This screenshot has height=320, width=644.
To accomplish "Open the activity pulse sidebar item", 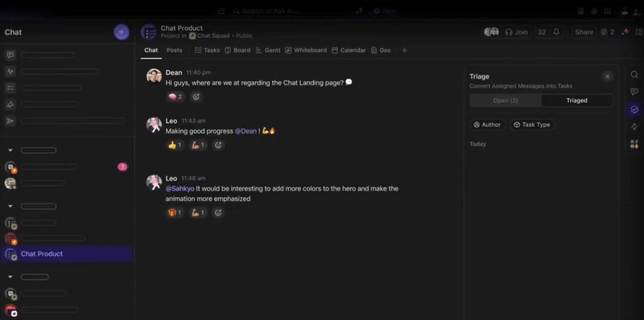I will tap(10, 72).
